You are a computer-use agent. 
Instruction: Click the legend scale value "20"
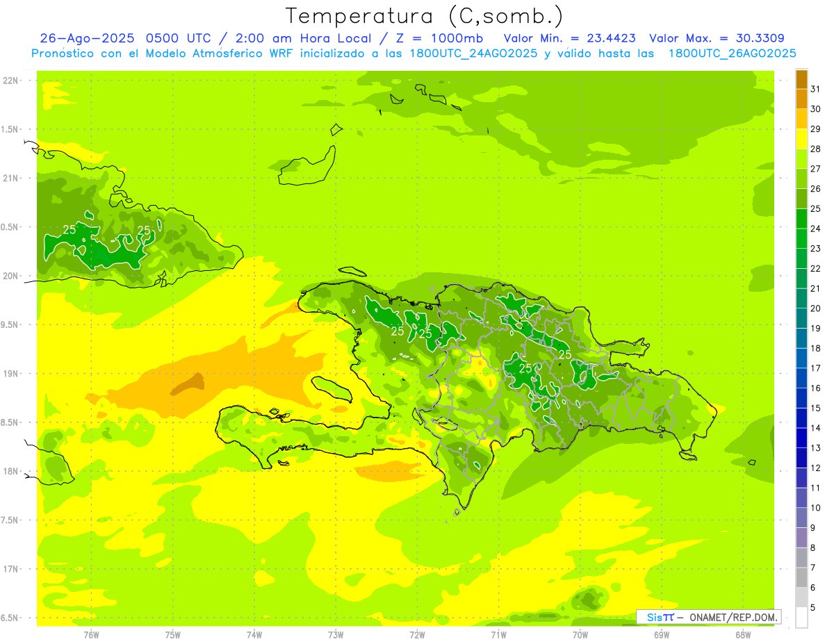tap(816, 308)
